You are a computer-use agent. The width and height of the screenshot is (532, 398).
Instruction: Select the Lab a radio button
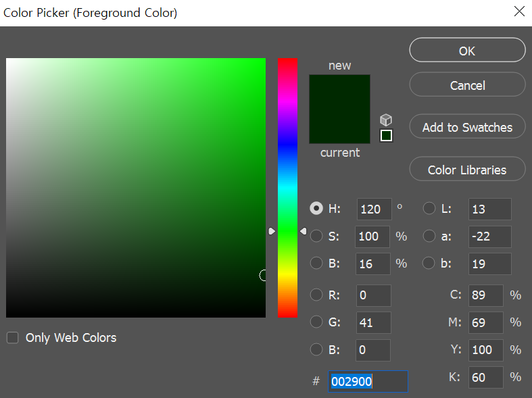429,236
